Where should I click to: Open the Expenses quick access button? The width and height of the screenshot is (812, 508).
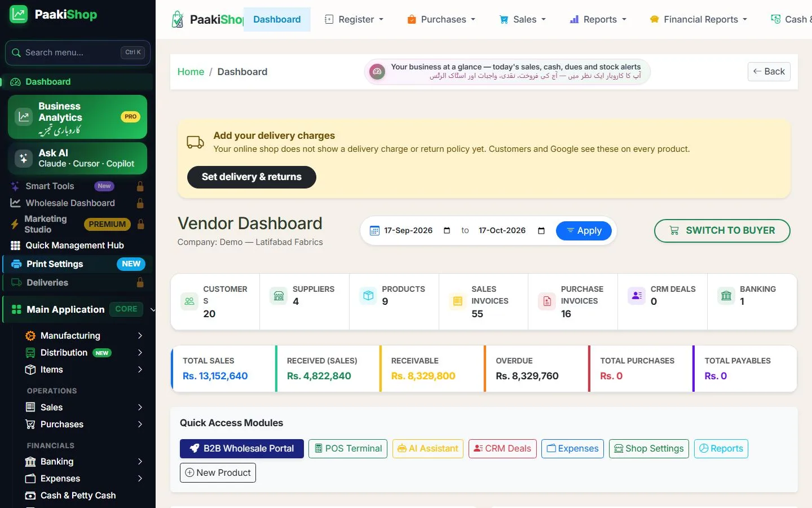point(572,449)
